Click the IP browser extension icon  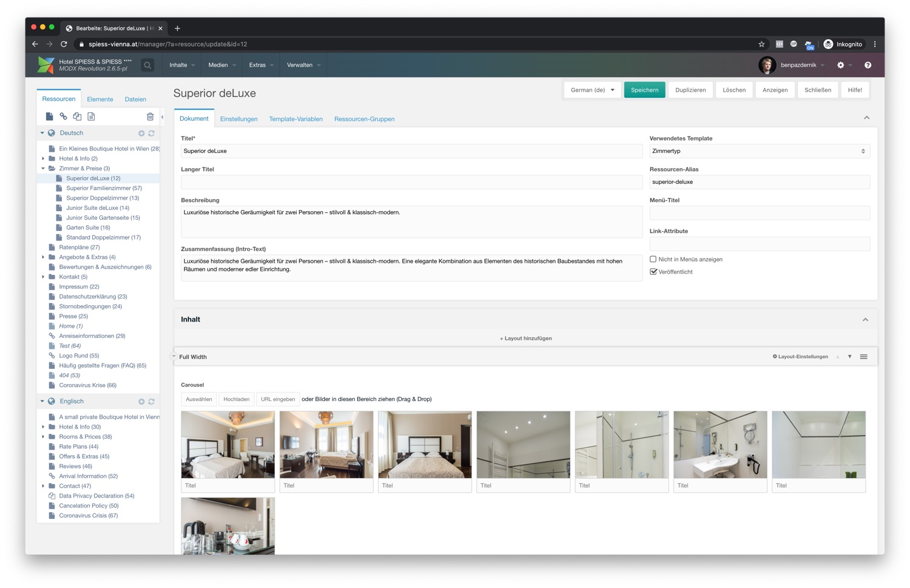click(x=794, y=44)
